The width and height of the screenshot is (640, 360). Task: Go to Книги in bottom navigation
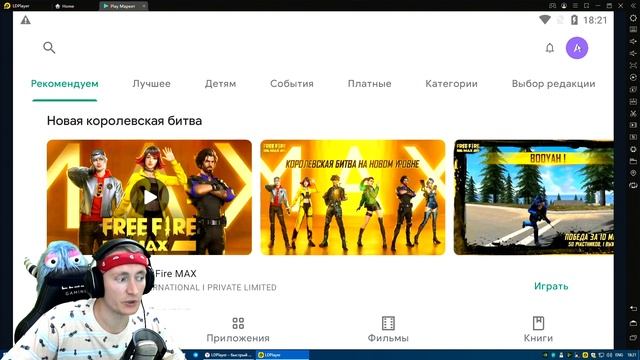pyautogui.click(x=538, y=330)
